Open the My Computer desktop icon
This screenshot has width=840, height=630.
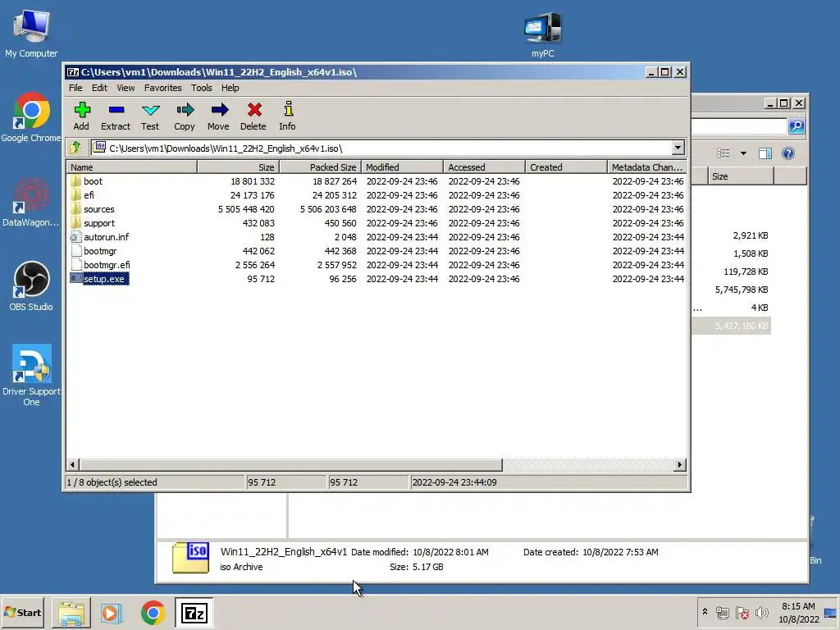point(31,33)
